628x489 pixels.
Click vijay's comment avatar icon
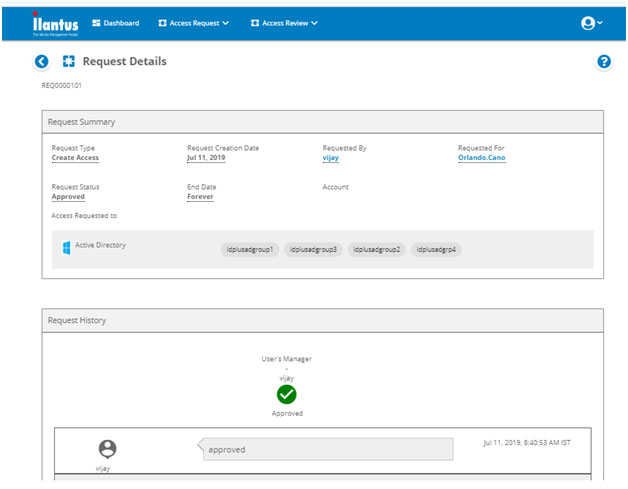coord(107,449)
